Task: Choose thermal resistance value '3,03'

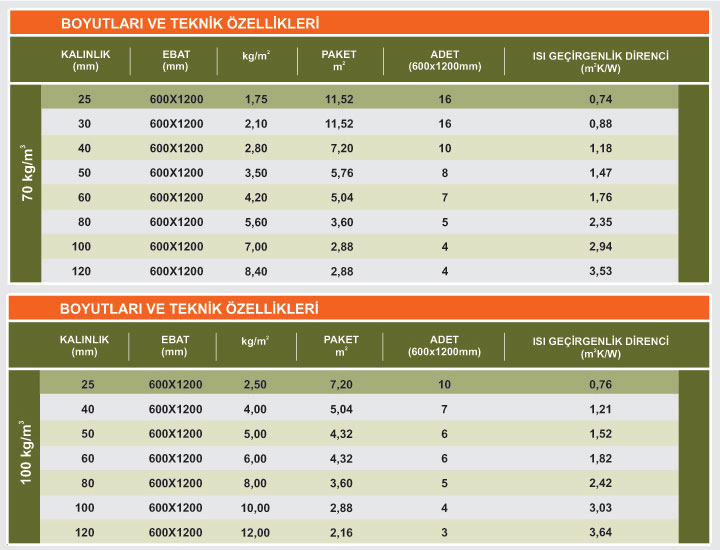Action: coord(601,508)
